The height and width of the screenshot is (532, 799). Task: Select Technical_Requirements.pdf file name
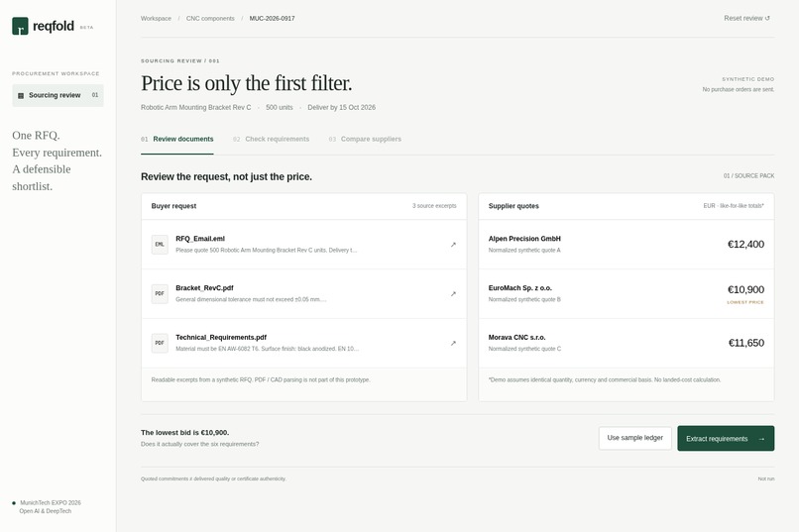pyautogui.click(x=221, y=338)
